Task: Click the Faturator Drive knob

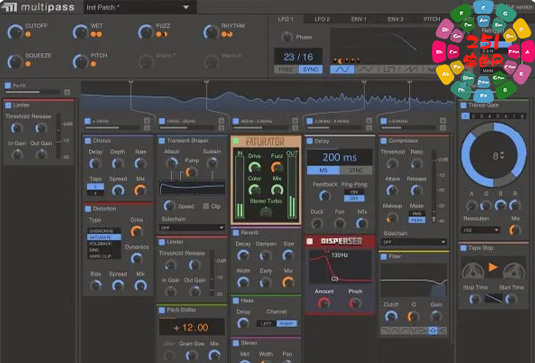Action: click(x=254, y=167)
